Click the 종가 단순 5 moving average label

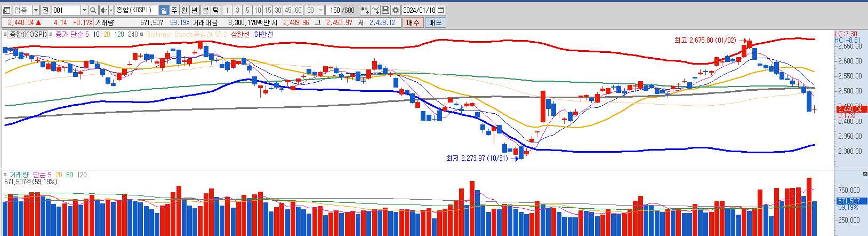point(72,34)
